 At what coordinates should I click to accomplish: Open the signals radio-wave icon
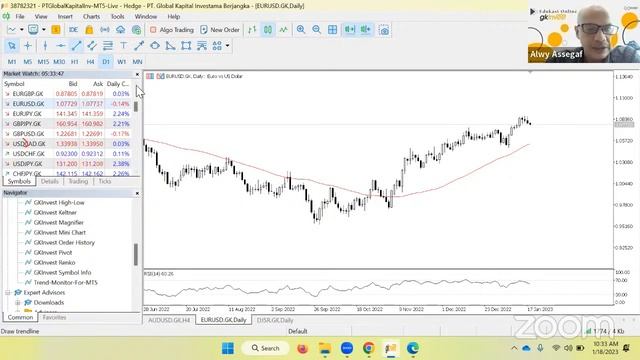105,30
